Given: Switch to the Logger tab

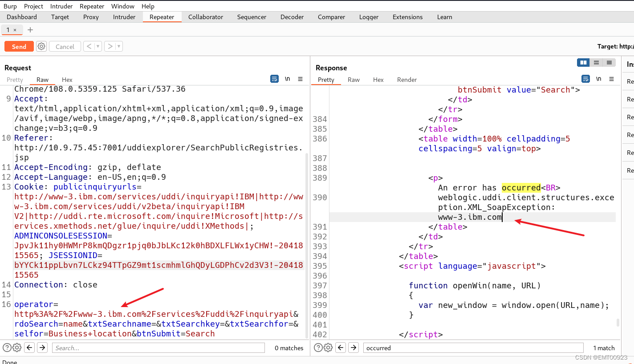Looking at the screenshot, I should pyautogui.click(x=369, y=17).
